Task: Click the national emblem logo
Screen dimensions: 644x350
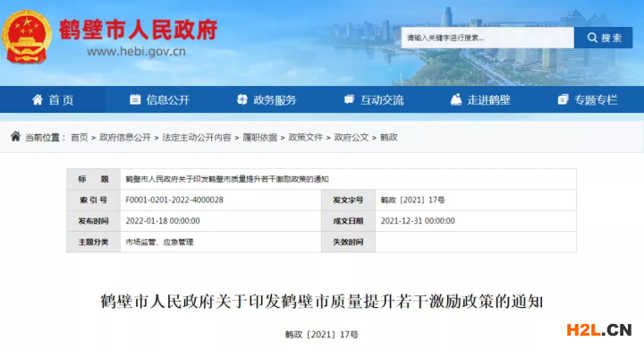Action: [x=27, y=37]
